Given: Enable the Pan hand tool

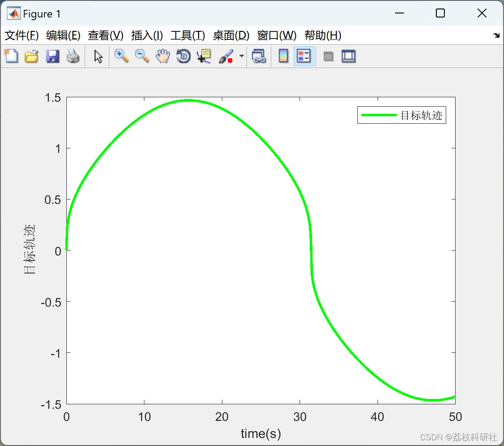Looking at the screenshot, I should click(163, 56).
